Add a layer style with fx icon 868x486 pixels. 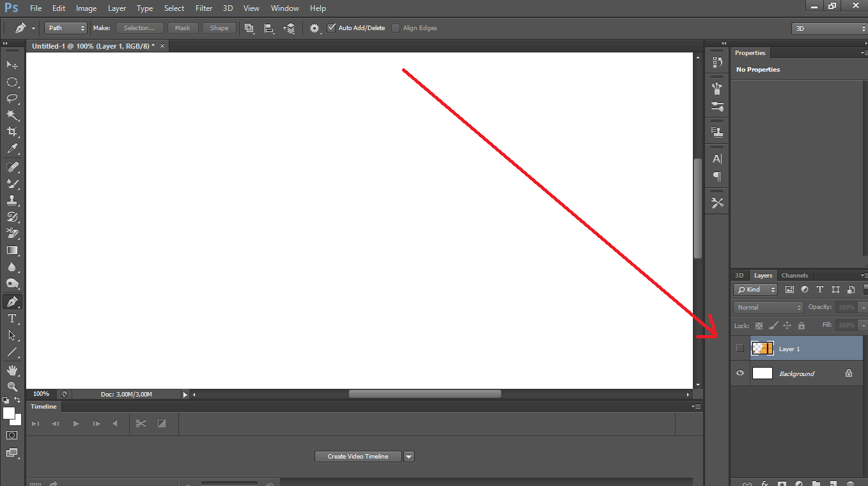[x=764, y=484]
